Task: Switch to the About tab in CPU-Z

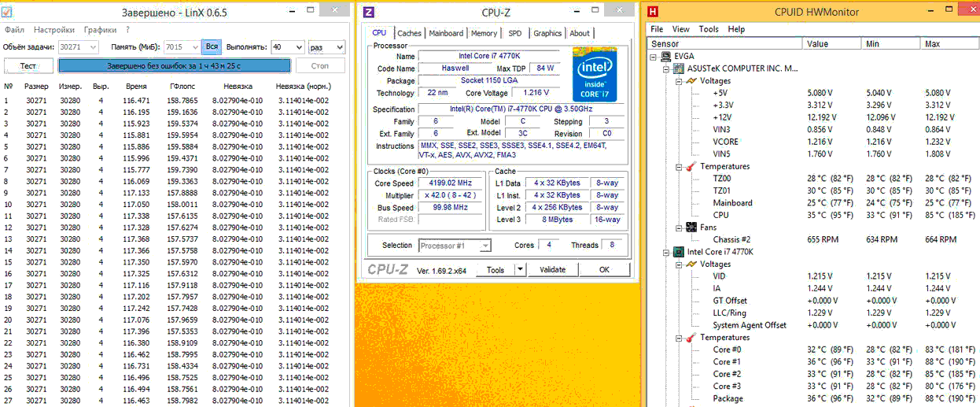Action: pyautogui.click(x=580, y=33)
